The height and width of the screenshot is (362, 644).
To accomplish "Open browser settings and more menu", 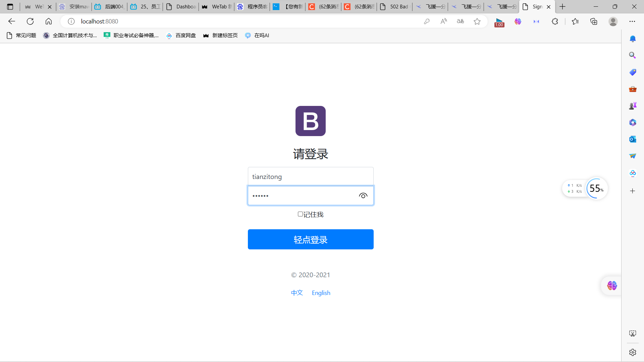I will (x=632, y=21).
